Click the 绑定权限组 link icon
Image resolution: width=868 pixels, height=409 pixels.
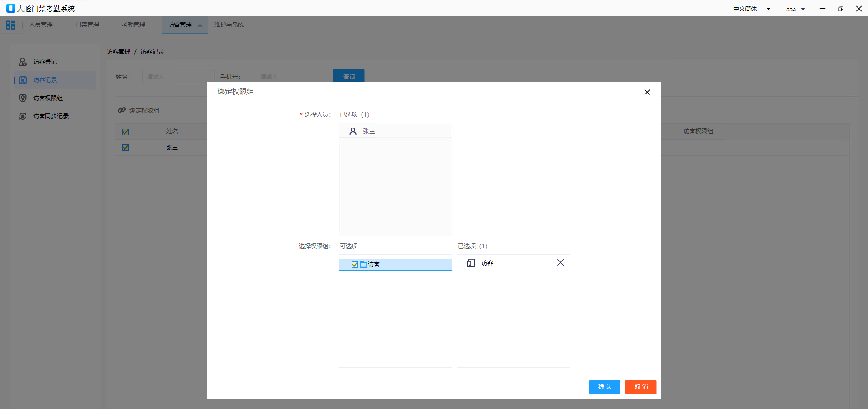coord(122,110)
